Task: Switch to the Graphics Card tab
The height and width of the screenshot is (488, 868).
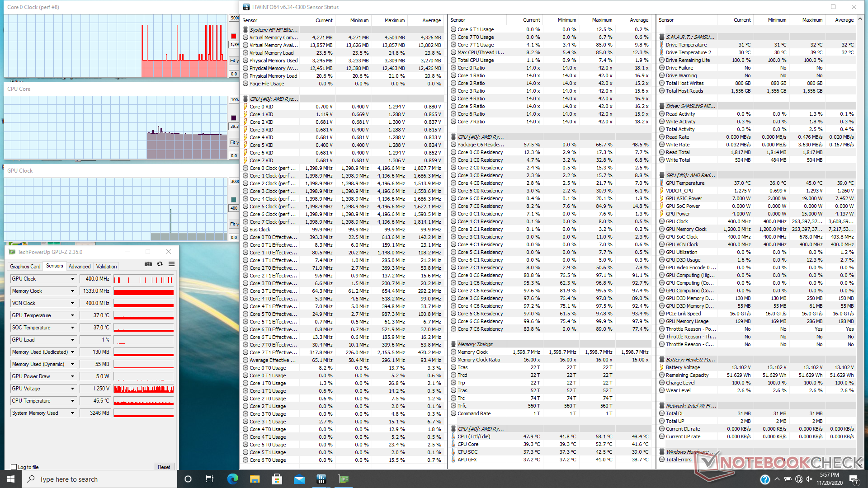Action: (25, 267)
